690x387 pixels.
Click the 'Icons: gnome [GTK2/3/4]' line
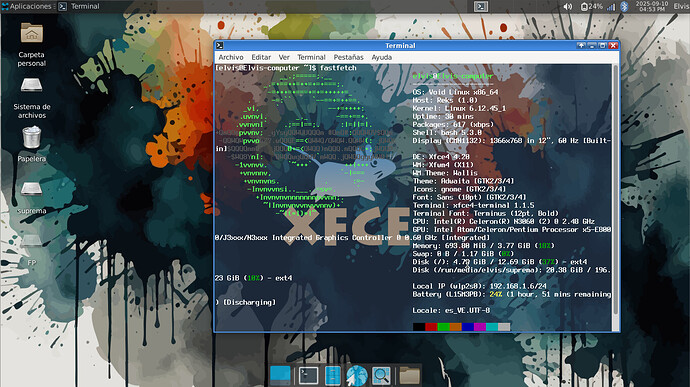[x=459, y=189]
